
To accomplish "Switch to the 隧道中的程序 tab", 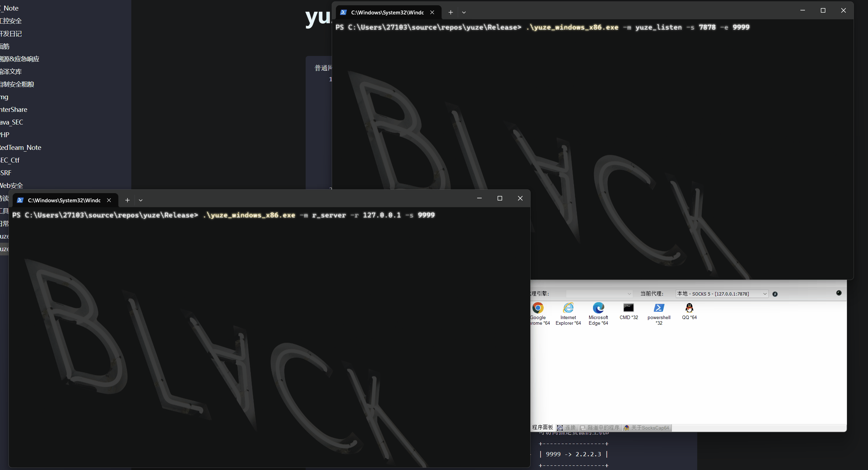I will coord(600,427).
